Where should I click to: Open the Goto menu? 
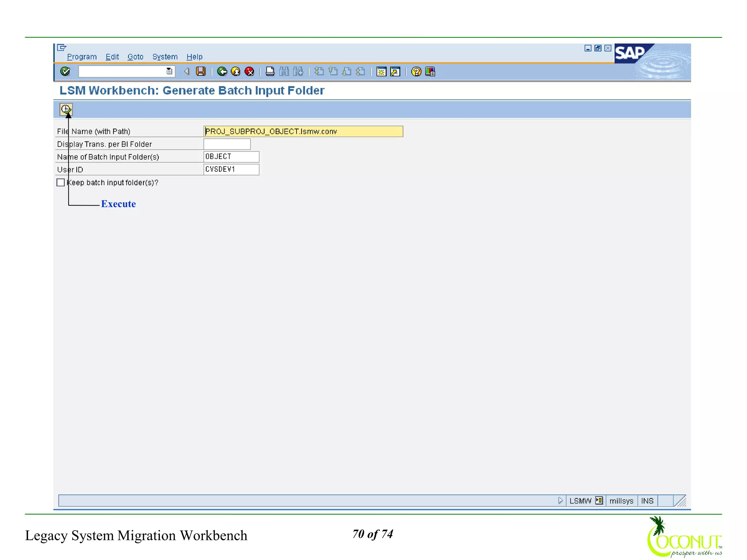pos(135,57)
